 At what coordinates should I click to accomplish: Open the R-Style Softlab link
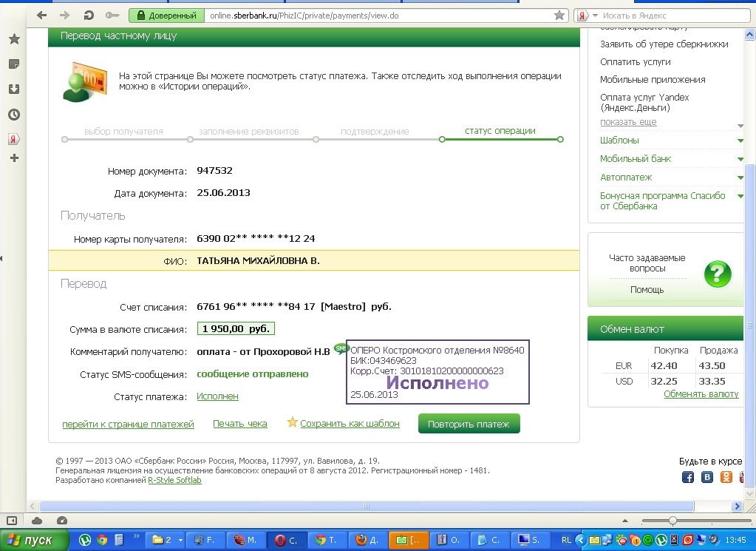(x=174, y=480)
